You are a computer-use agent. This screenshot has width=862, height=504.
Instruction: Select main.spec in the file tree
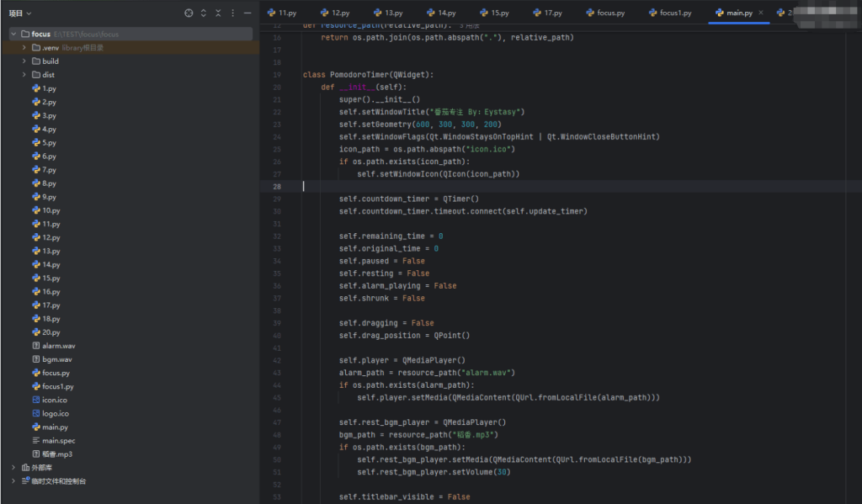click(59, 441)
